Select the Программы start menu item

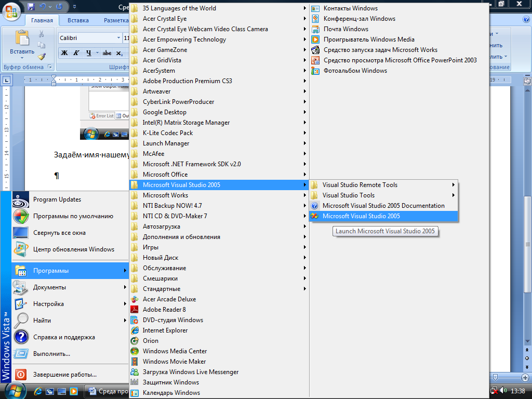(x=70, y=271)
